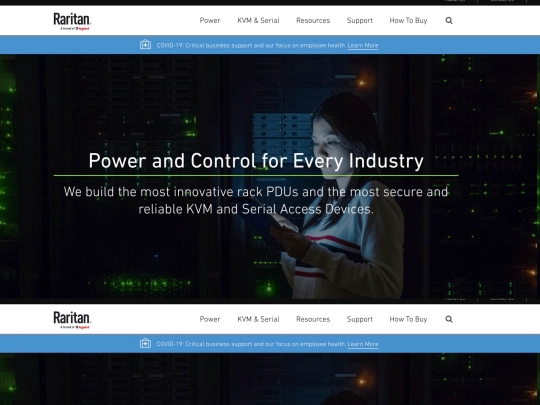Image resolution: width=540 pixels, height=405 pixels.
Task: Click the Raritan logo in the lower repeated header
Action: pos(72,320)
